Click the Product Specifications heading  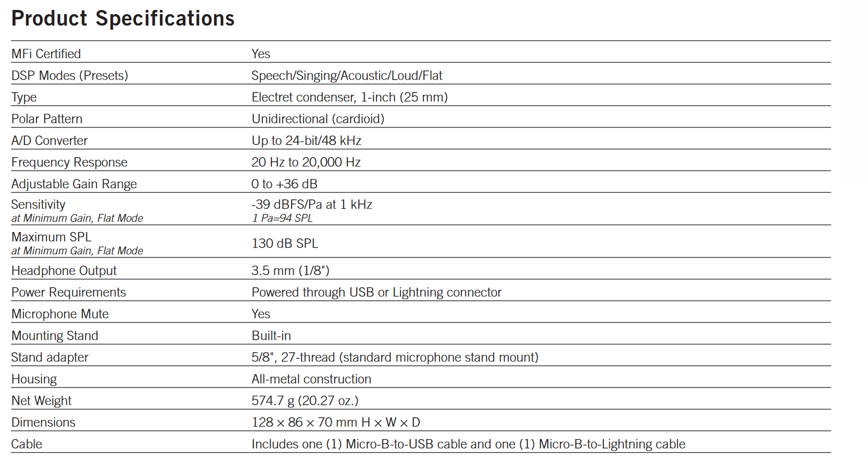coord(123,19)
